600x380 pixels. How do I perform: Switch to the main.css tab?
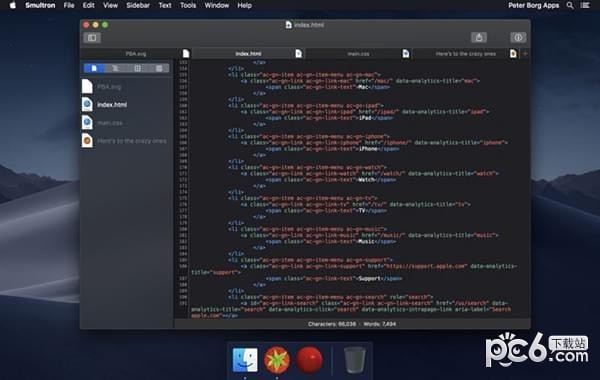pyautogui.click(x=358, y=54)
